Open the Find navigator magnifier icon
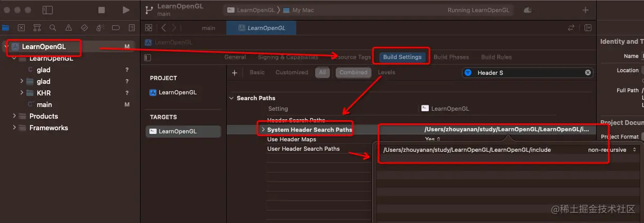644x223 pixels. point(53,28)
